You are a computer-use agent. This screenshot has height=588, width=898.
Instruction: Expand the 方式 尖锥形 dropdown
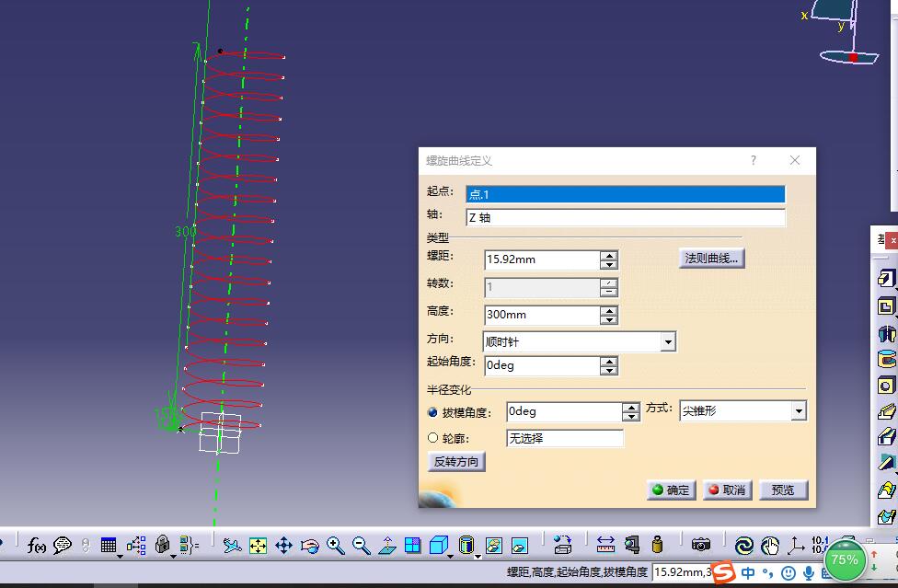[x=798, y=411]
